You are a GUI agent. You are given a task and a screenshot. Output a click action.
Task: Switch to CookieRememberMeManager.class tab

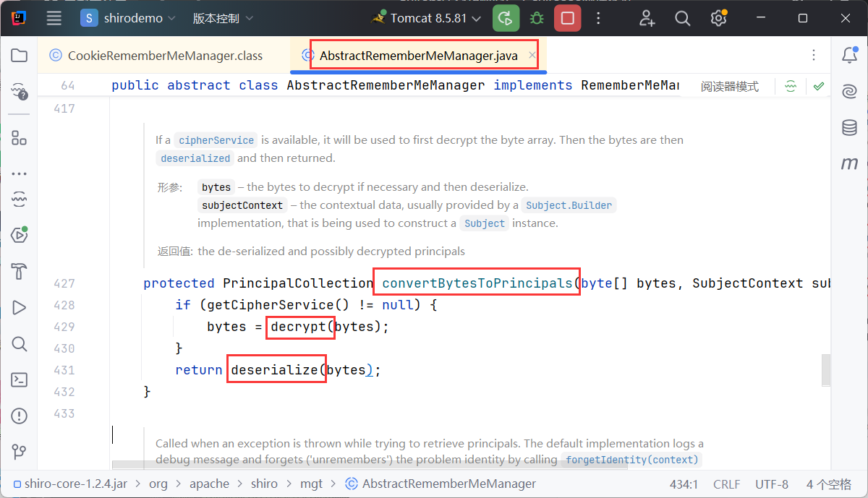tap(164, 56)
